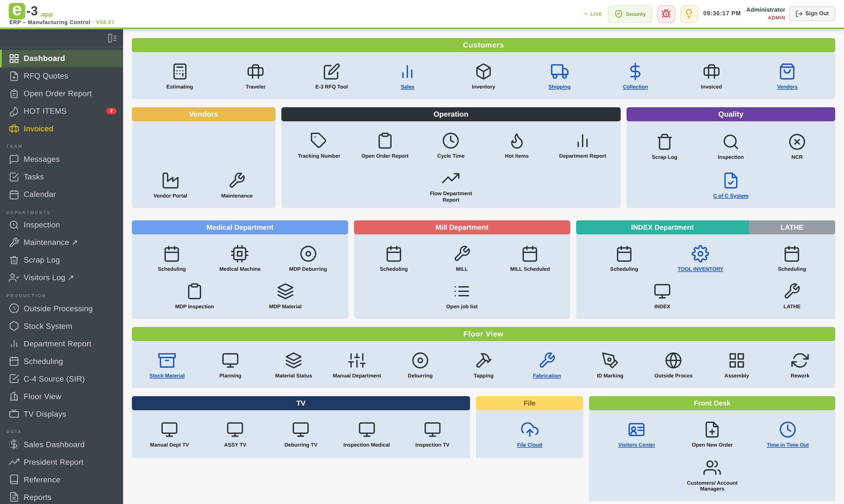
Task: Open Maintenance wrench icon in Vendors
Action: (x=237, y=180)
